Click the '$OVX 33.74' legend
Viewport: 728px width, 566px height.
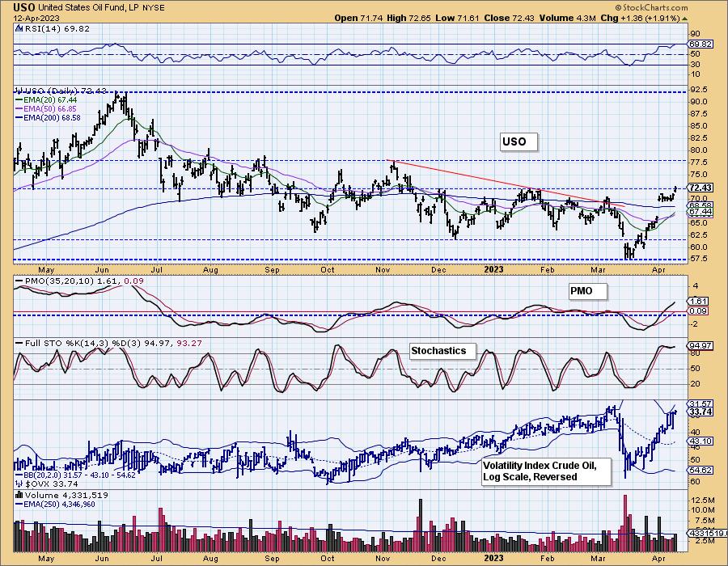(45, 484)
